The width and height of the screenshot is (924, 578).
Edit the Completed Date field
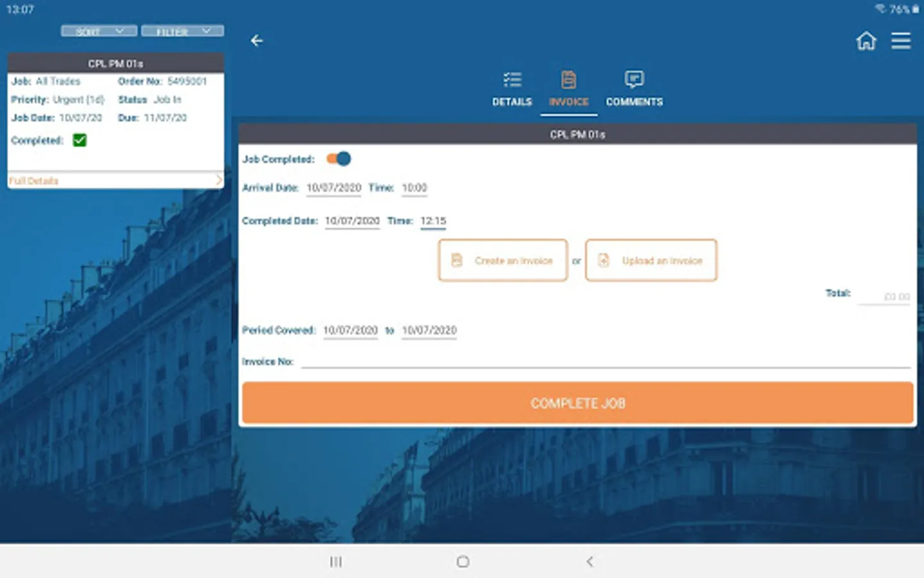point(352,221)
